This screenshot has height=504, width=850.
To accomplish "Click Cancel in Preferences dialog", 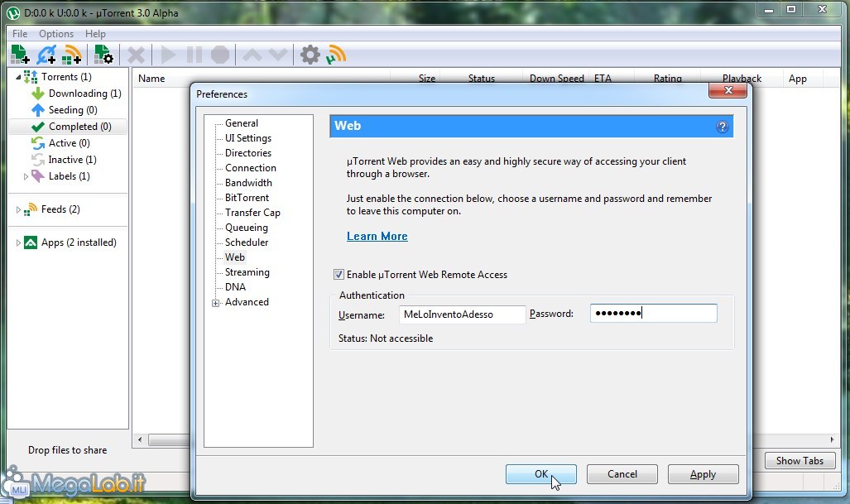I will (622, 474).
